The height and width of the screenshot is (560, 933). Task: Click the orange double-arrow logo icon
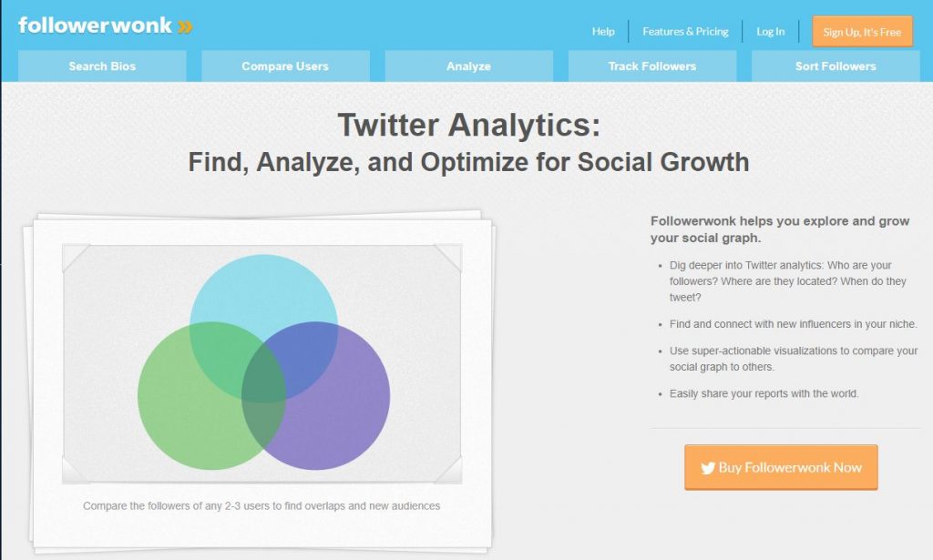point(185,26)
